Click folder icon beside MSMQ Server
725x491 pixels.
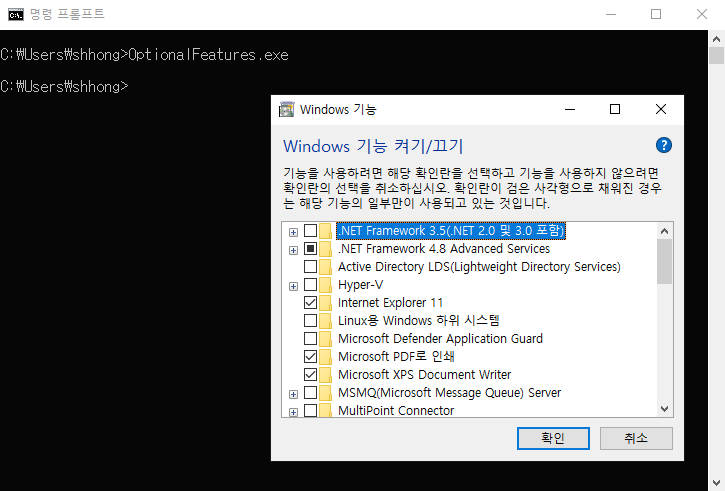click(326, 393)
